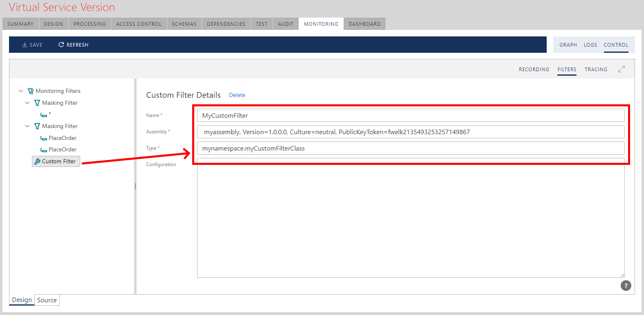Open the Tracing sub-tab
The height and width of the screenshot is (315, 644).
[596, 70]
